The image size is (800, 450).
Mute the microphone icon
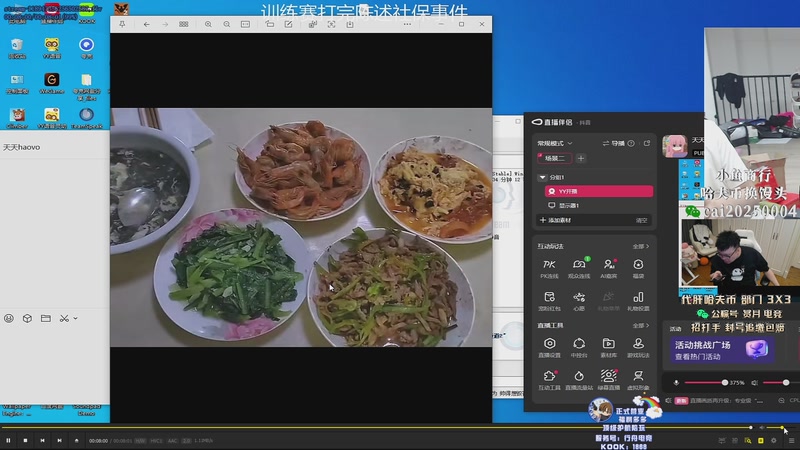click(676, 383)
